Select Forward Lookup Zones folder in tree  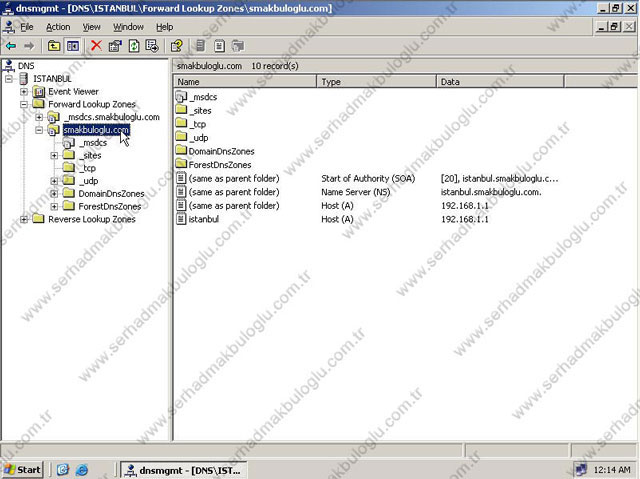coord(92,104)
